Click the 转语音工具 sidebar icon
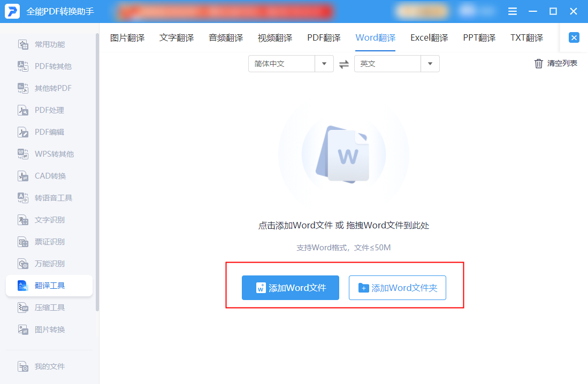This screenshot has height=384, width=588. click(x=23, y=198)
